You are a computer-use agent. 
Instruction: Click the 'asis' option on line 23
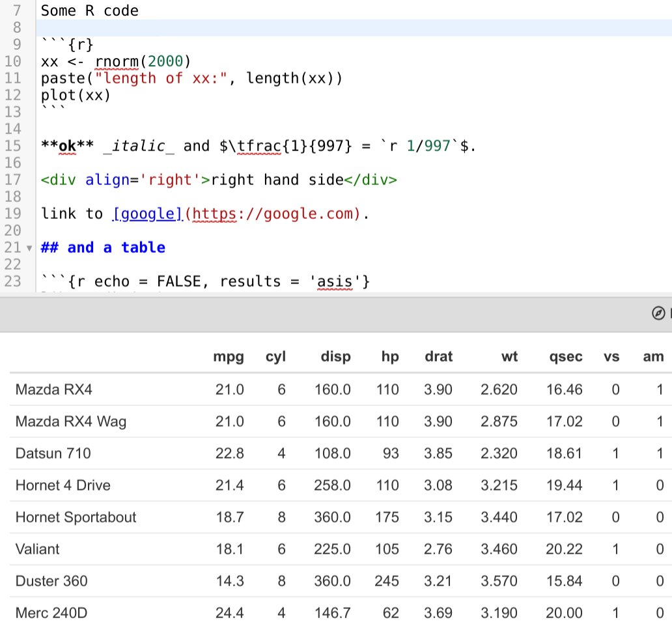pyautogui.click(x=335, y=281)
